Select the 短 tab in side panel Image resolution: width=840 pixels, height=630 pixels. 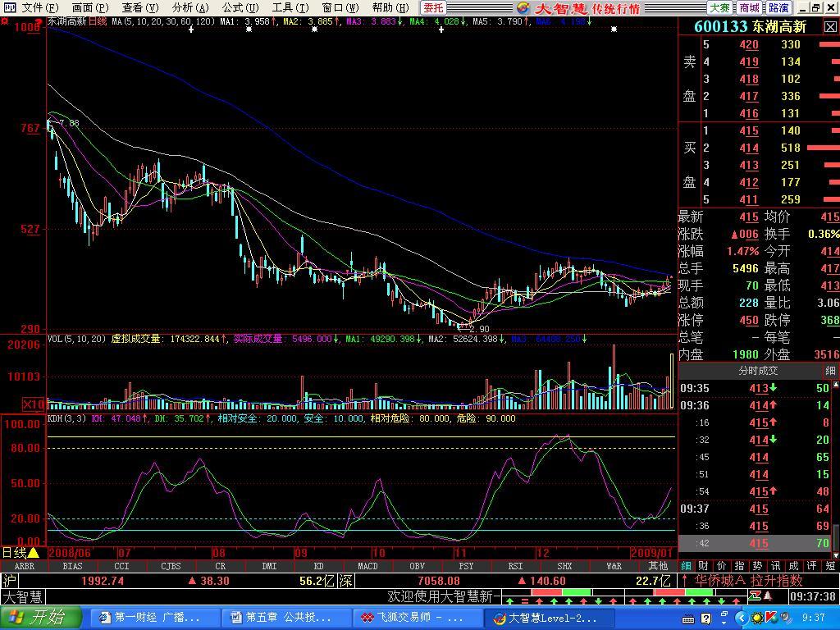(x=830, y=566)
